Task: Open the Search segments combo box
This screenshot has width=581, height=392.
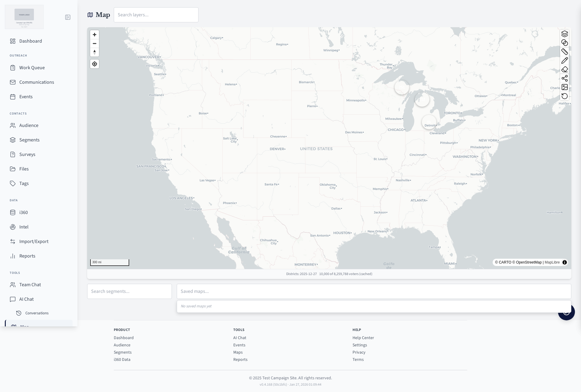Action: click(130, 291)
